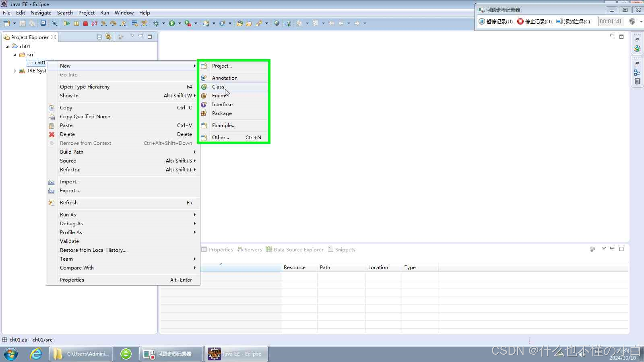Open the Project Explorer View Menu triangle

132,36
